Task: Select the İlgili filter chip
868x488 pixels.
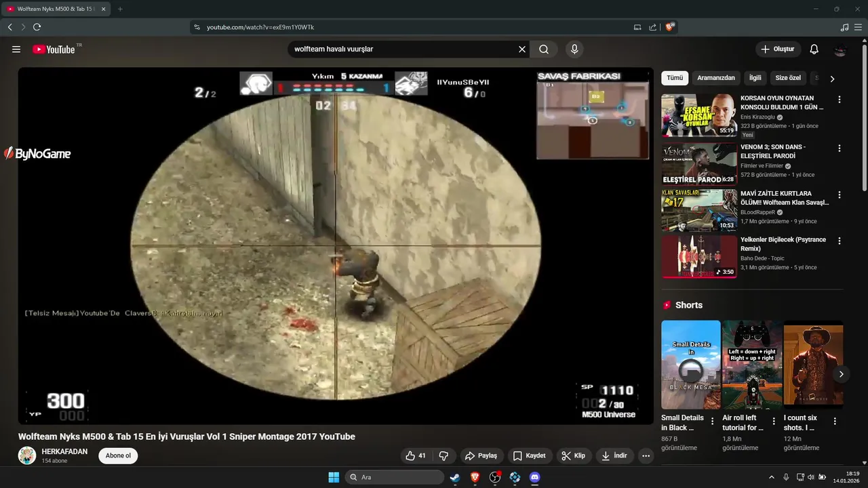Action: pos(755,78)
